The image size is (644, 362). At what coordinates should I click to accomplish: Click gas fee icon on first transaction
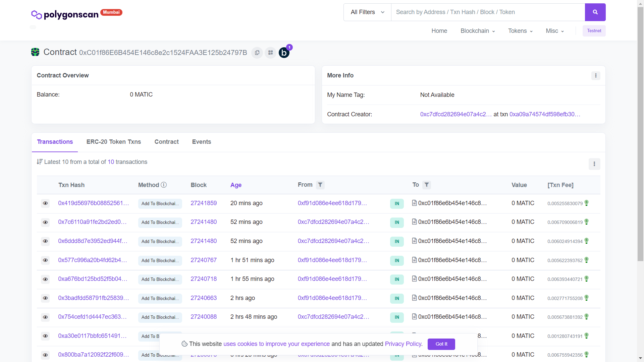[586, 203]
